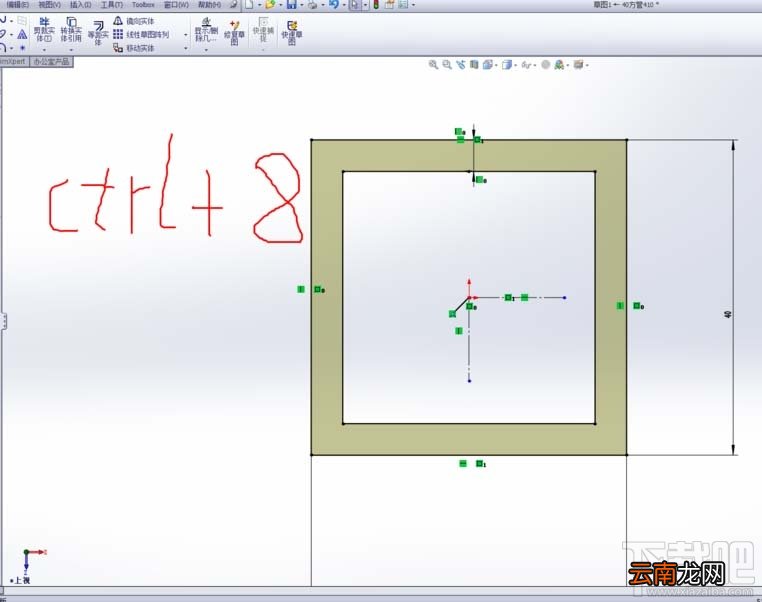This screenshot has height=602, width=762.
Task: Select the point tool star icon
Action: (22, 48)
